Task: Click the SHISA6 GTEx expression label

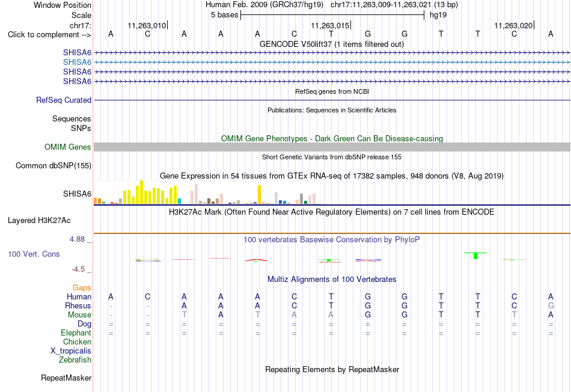Action: click(x=77, y=194)
